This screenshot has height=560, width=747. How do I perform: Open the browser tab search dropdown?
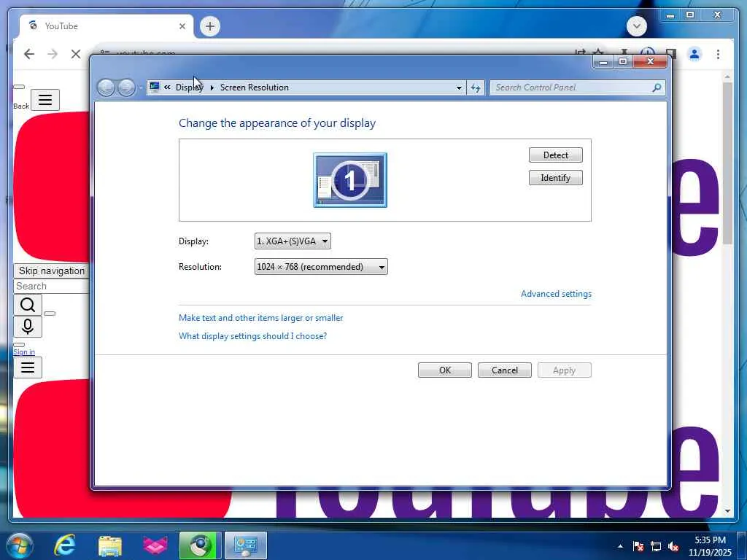click(636, 26)
